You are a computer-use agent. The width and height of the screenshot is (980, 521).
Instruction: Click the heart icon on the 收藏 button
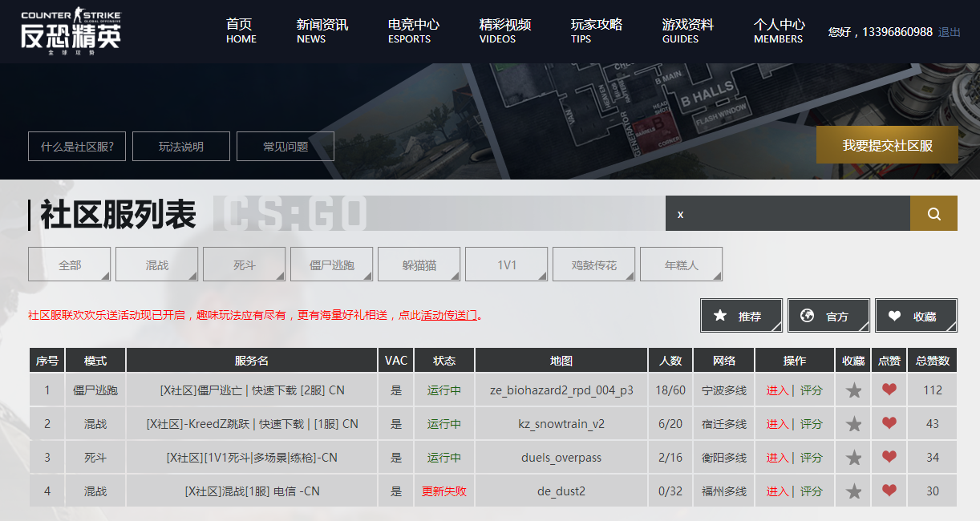(895, 315)
